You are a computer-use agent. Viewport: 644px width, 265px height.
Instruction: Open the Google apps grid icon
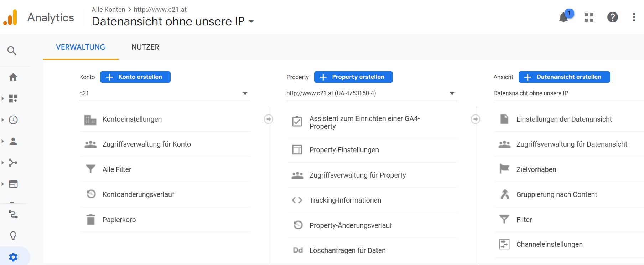(589, 17)
